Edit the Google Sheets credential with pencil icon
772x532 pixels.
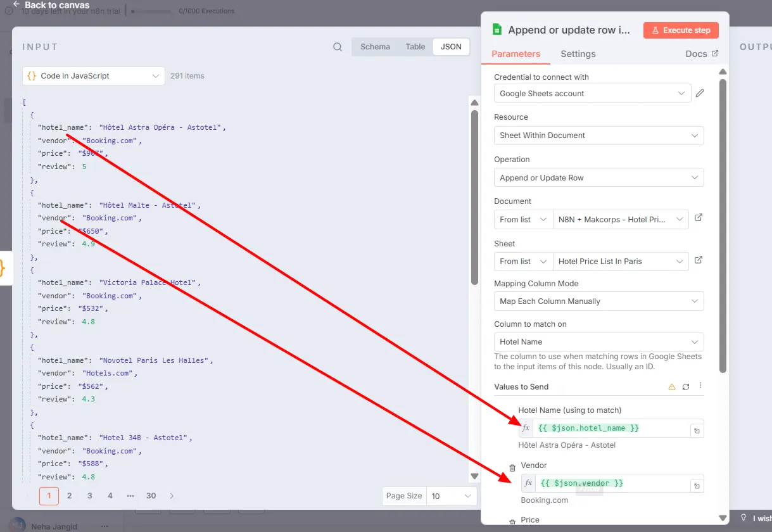click(x=700, y=93)
